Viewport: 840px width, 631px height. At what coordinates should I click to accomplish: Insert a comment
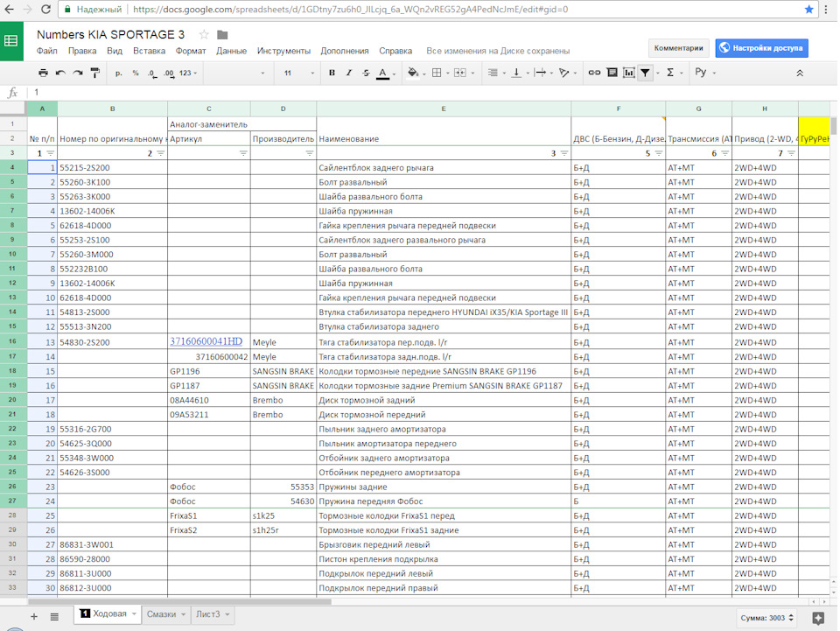612,73
